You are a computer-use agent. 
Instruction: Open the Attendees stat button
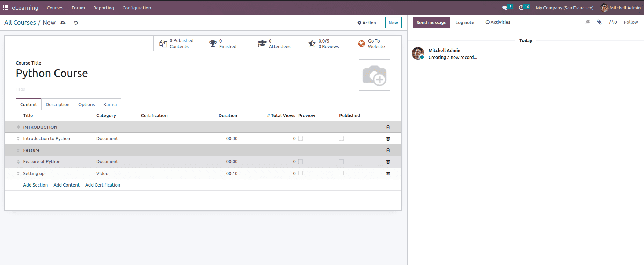tap(277, 43)
